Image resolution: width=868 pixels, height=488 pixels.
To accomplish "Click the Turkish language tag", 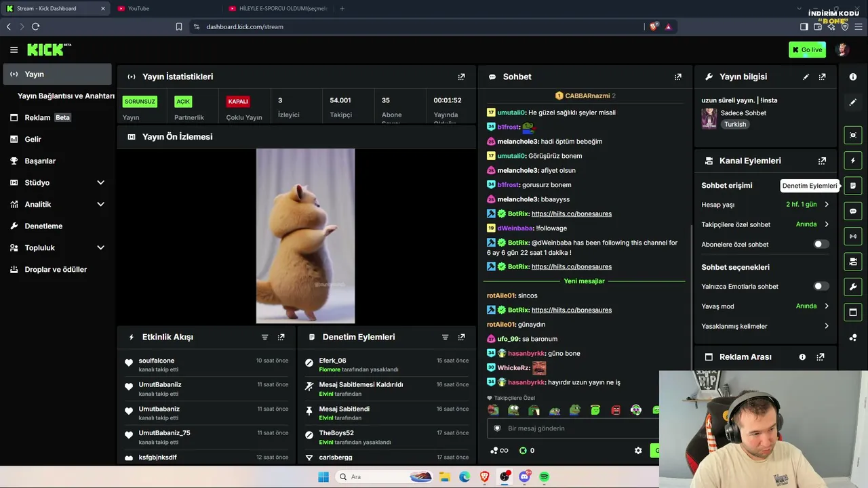I will point(735,125).
